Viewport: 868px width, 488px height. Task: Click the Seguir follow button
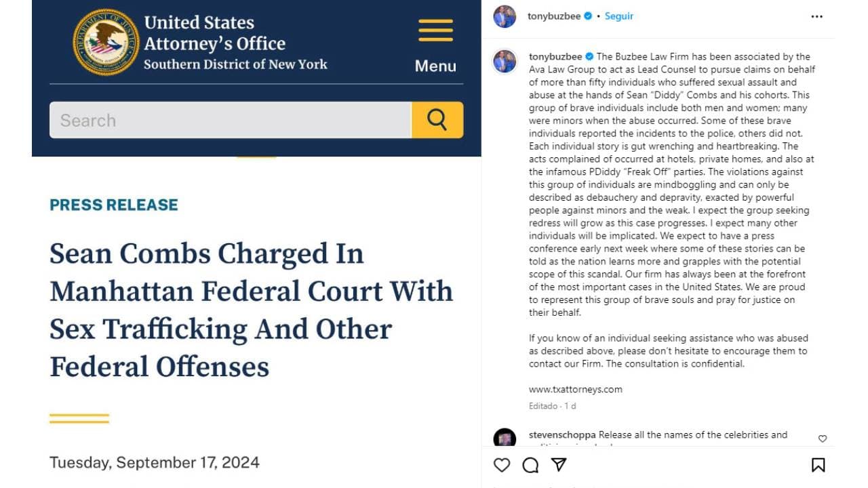pos(618,15)
